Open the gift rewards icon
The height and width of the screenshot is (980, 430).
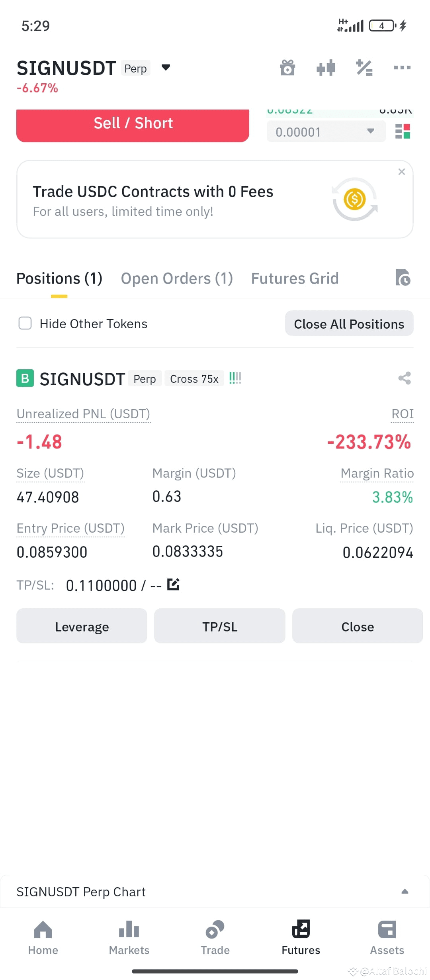click(x=287, y=68)
